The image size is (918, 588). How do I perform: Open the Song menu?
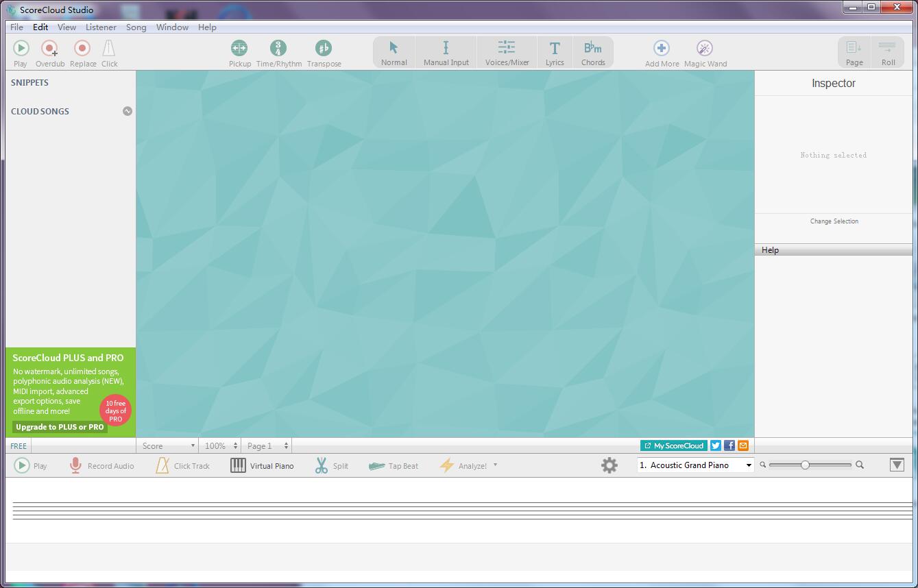[x=136, y=27]
